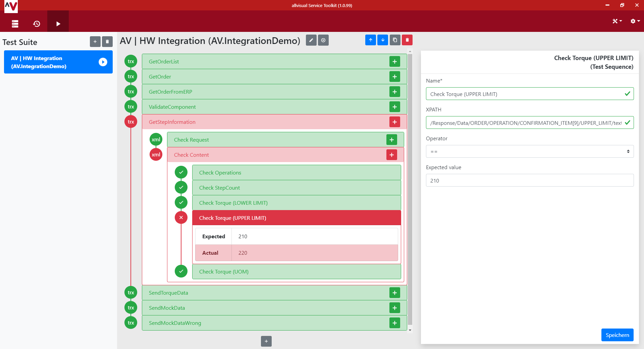Delete the selected test suite
Image resolution: width=644 pixels, height=349 pixels.
(107, 42)
